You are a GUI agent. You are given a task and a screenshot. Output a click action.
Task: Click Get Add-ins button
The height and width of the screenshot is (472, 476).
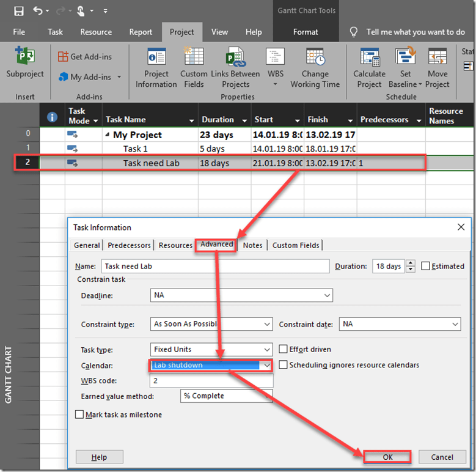[85, 56]
